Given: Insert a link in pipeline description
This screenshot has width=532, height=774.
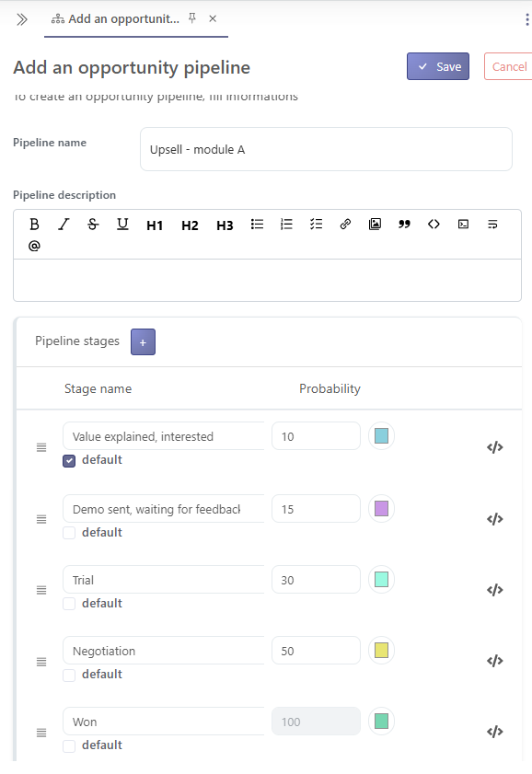Looking at the screenshot, I should coord(345,225).
